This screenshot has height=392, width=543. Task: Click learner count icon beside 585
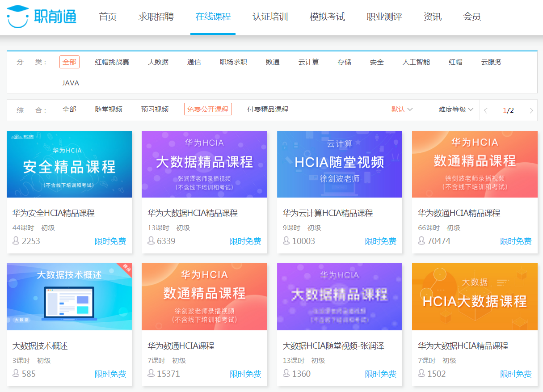pyautogui.click(x=16, y=373)
